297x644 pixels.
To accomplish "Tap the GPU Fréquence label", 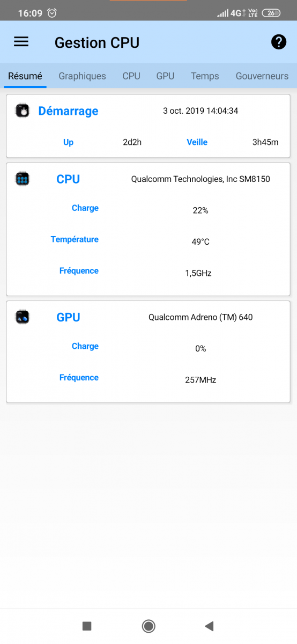I will tap(79, 377).
